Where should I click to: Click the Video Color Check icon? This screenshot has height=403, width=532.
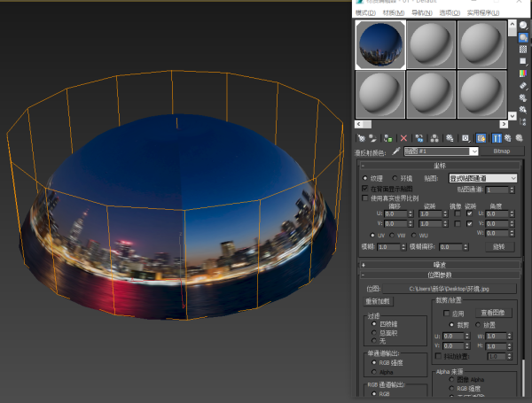[x=523, y=74]
